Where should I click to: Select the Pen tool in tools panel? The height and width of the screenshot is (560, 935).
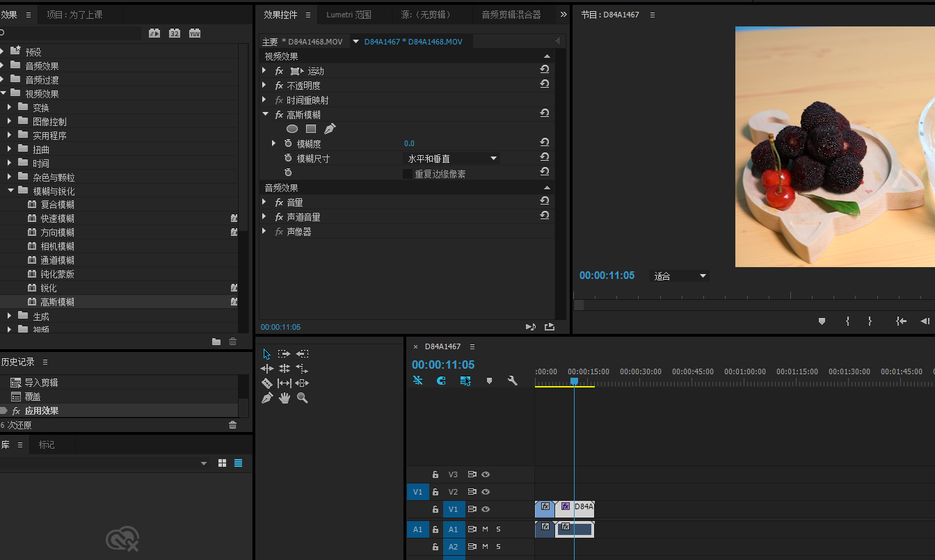[267, 398]
